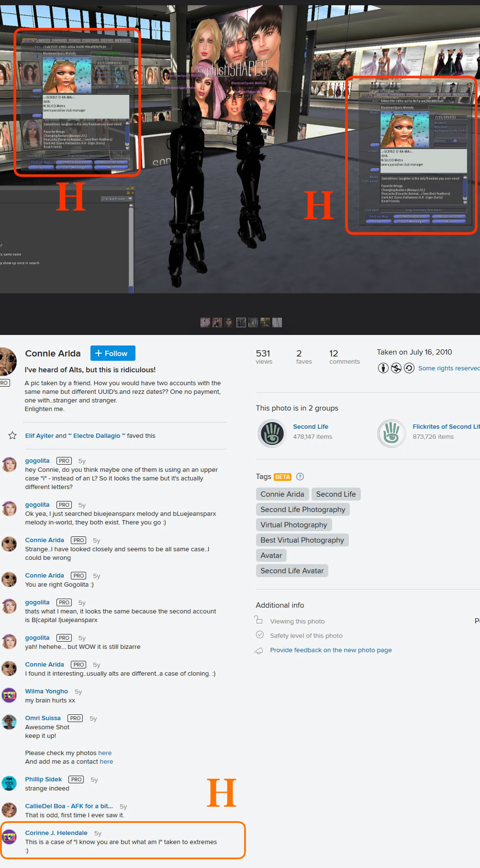Click the megaphone icon beside Provide feedback
This screenshot has width=480, height=868.
point(258,650)
